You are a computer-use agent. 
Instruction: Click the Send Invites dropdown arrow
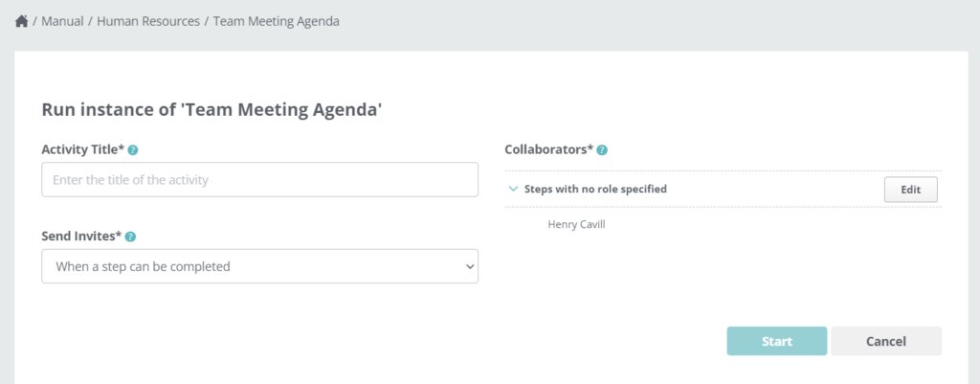[x=470, y=267]
